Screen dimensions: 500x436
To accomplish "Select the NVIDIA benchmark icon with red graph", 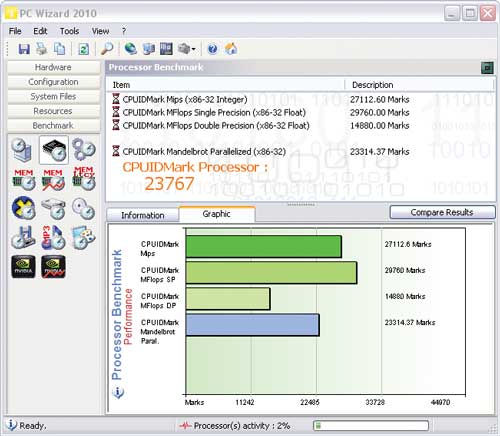I will tap(53, 267).
